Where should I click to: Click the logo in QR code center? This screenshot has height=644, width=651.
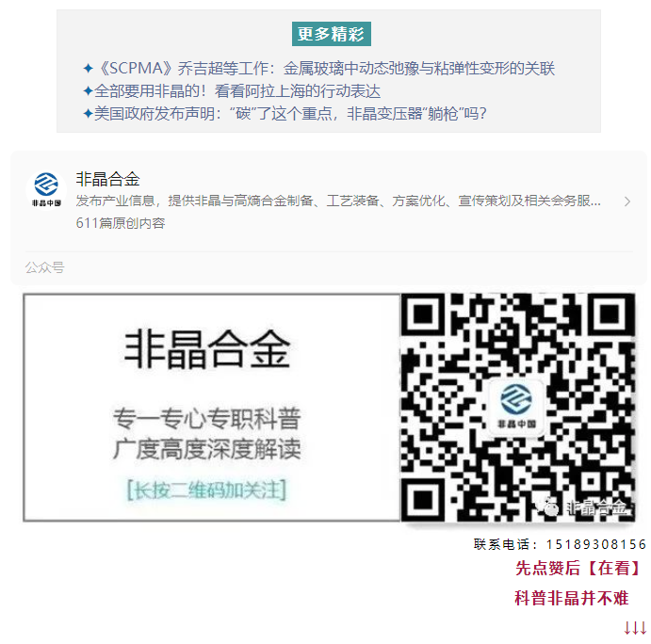click(516, 407)
